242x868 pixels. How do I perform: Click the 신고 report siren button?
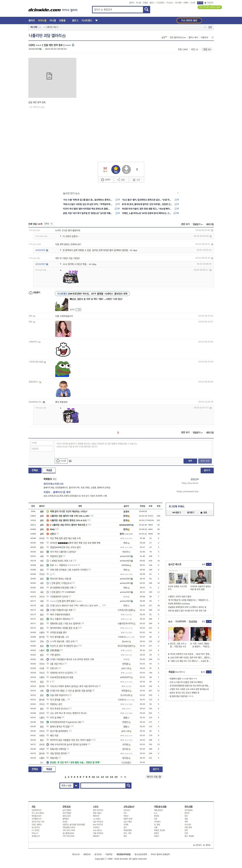coord(136,180)
